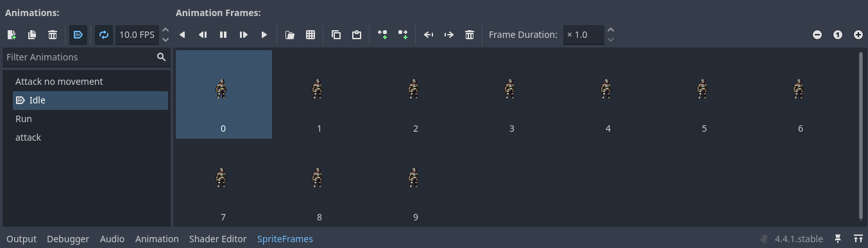Select animation frame 5
Screen dimensions: 868x248
click(704, 94)
